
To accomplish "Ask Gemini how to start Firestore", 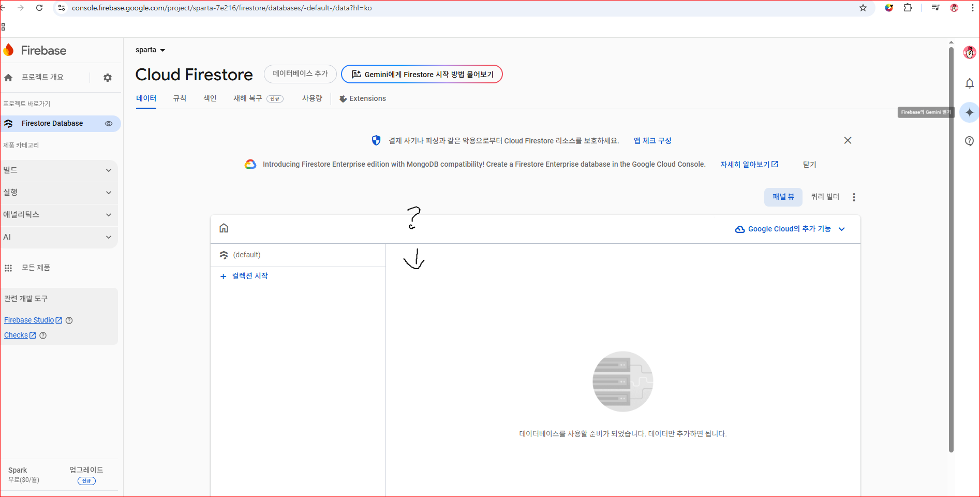I will click(422, 74).
